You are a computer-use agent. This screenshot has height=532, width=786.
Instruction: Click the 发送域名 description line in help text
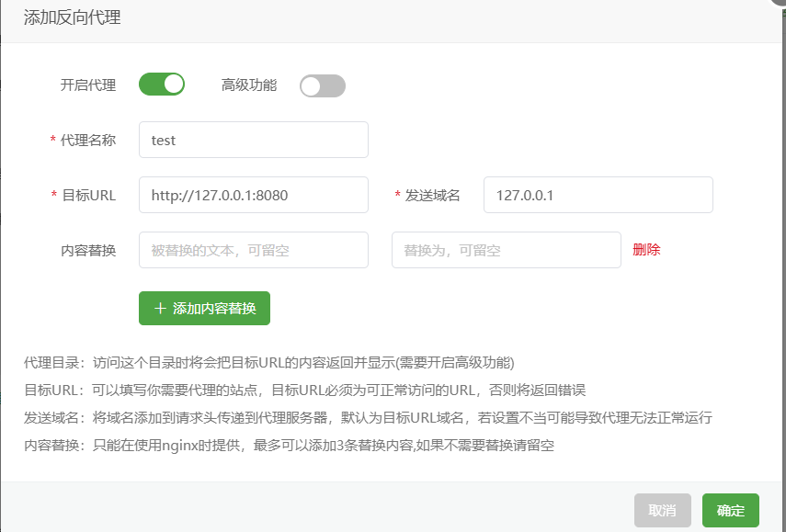point(368,418)
